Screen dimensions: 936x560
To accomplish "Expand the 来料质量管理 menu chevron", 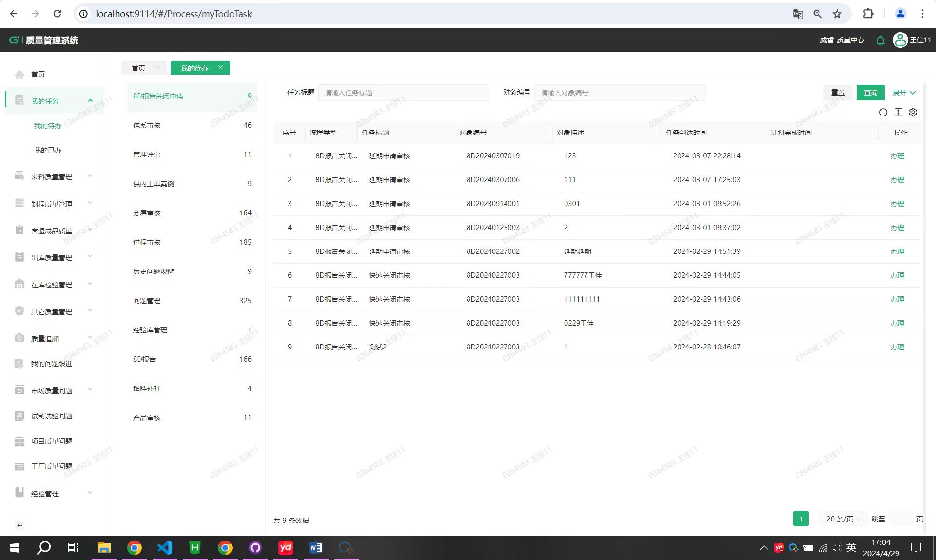I will point(90,176).
